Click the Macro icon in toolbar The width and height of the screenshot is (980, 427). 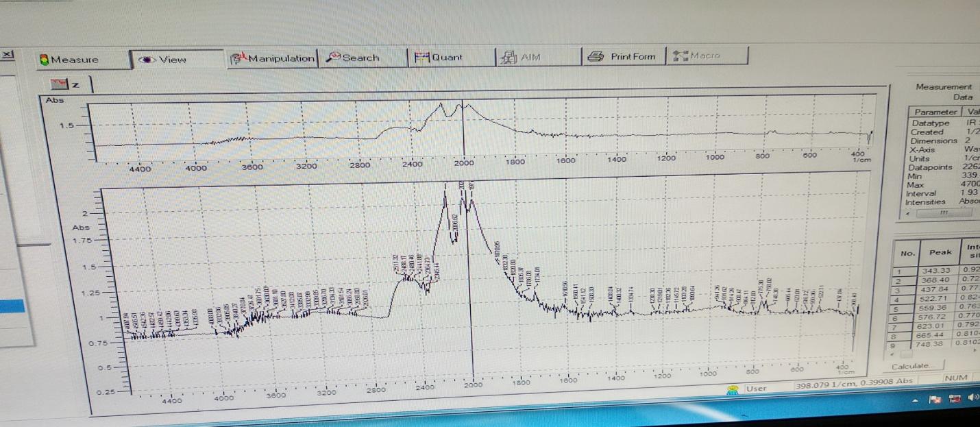[x=680, y=56]
